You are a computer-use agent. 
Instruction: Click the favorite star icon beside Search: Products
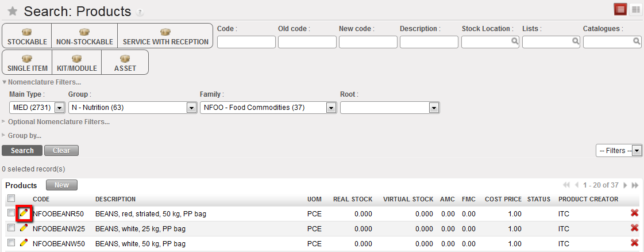[x=12, y=12]
